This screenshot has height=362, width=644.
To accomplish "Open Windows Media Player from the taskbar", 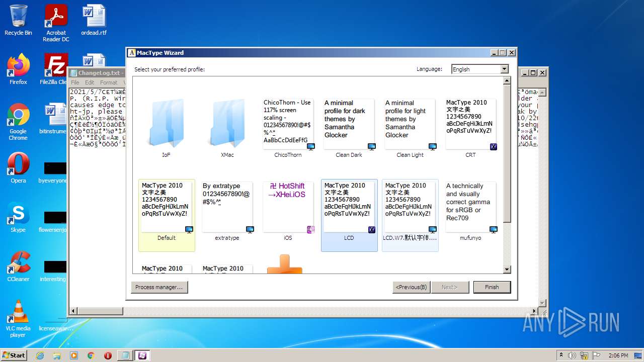I will (74, 355).
